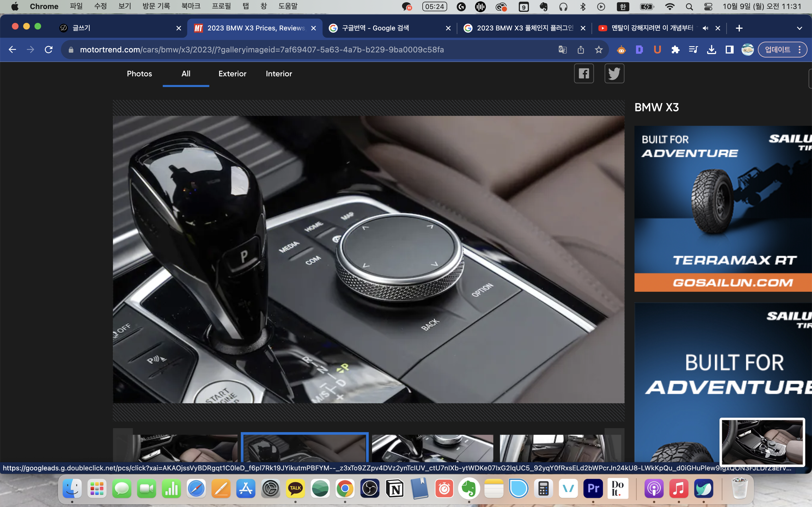Expand tab search chevron dropdown

pyautogui.click(x=799, y=28)
